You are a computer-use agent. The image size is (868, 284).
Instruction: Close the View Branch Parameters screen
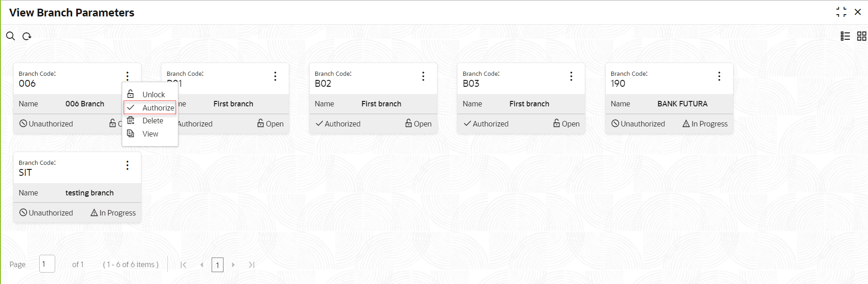(x=858, y=12)
